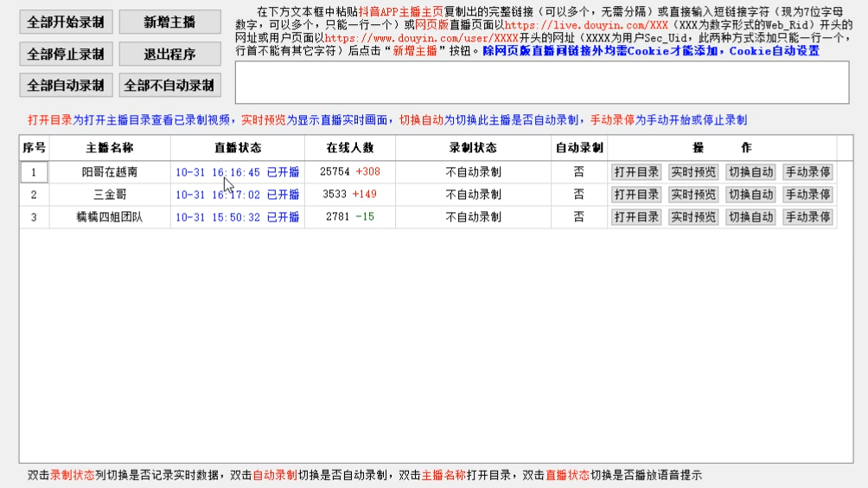Click the 全部不自动录制 button
868x488 pixels.
click(x=170, y=86)
